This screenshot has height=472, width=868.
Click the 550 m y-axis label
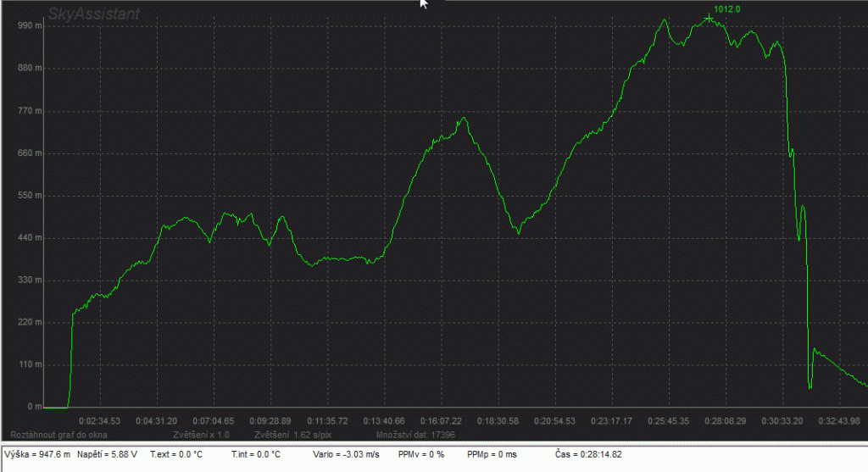coord(31,196)
